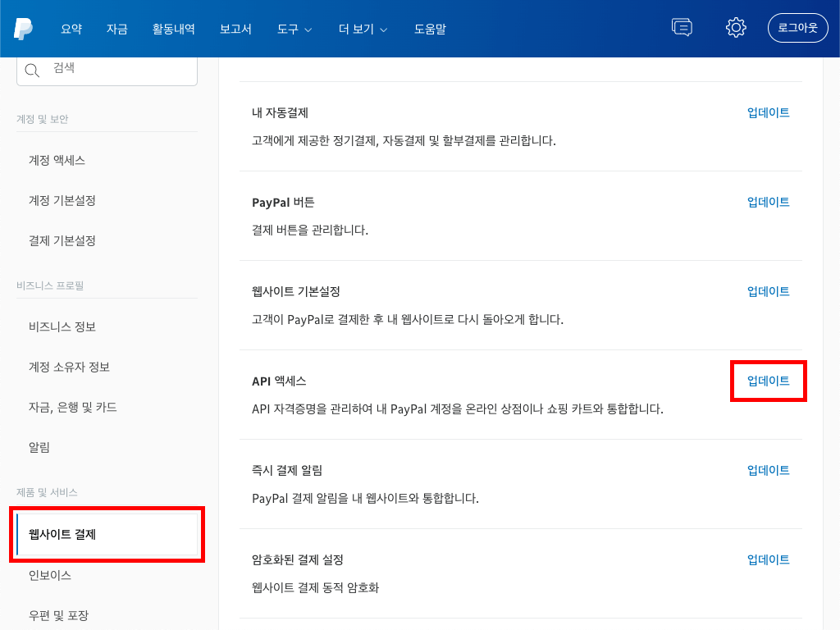The image size is (840, 630).
Task: Go to the 자금 tab
Action: point(116,29)
